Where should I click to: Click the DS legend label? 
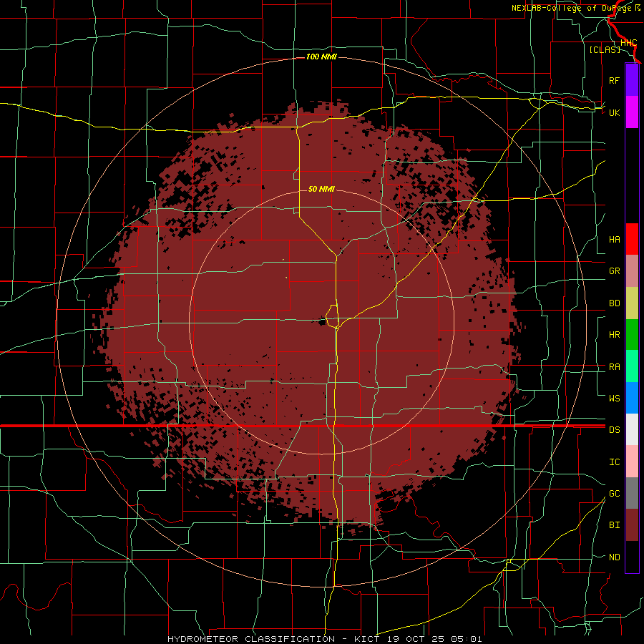[614, 430]
